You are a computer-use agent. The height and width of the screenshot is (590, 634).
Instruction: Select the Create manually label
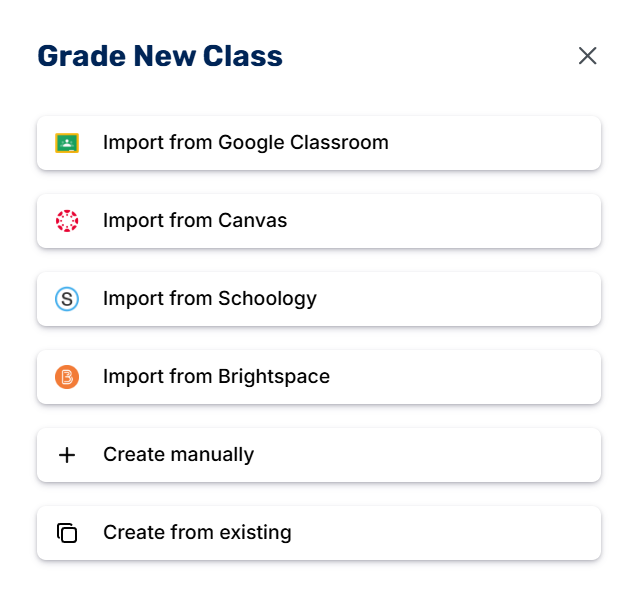178,455
